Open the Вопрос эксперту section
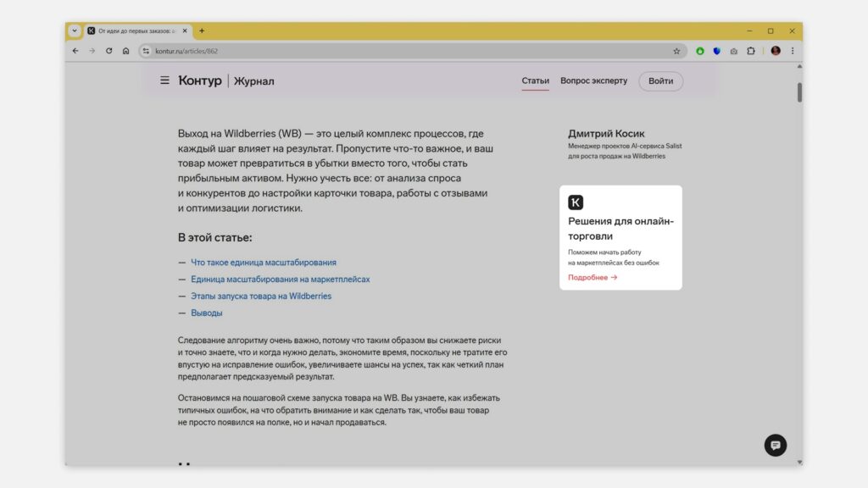Screen dimensions: 868x488 593,80
